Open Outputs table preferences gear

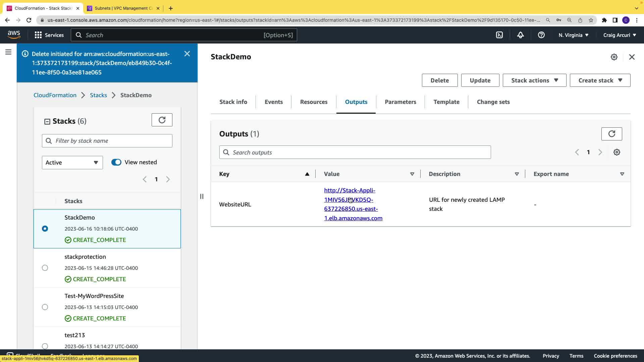pos(616,152)
